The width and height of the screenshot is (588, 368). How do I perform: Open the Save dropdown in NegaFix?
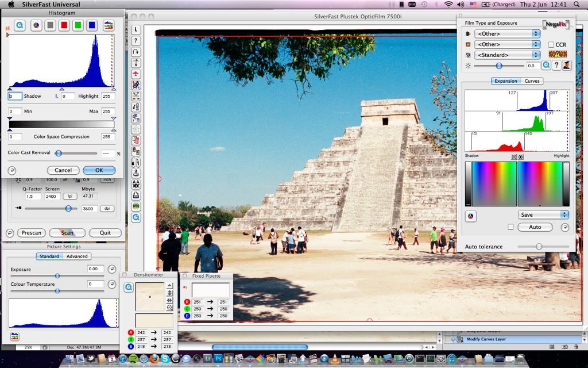click(542, 214)
